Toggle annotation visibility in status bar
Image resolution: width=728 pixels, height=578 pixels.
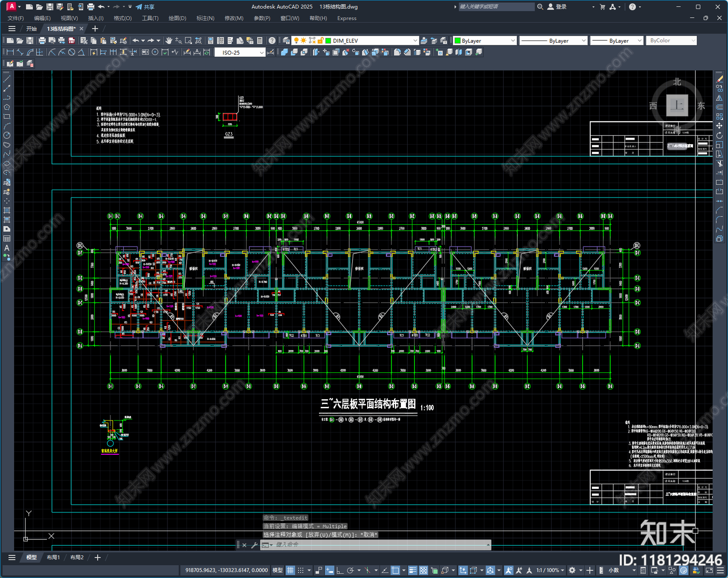pyautogui.click(x=509, y=570)
